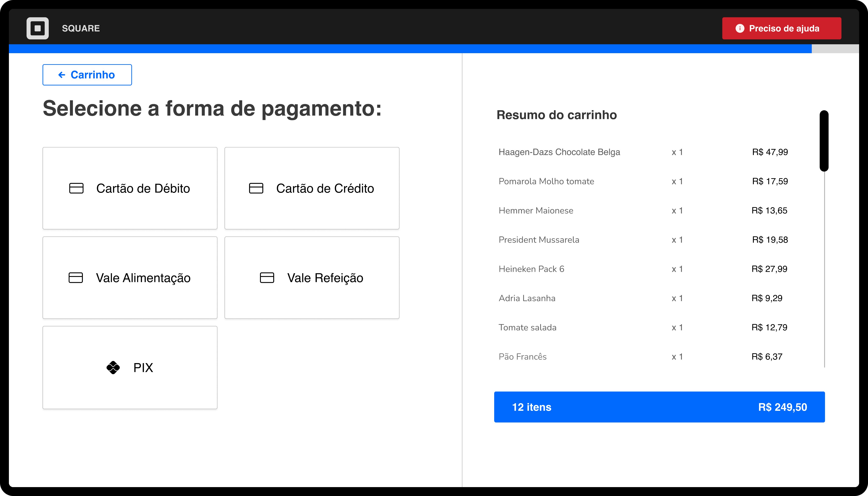
Task: Click the x 1 quantity for Pão Francês
Action: tap(677, 357)
